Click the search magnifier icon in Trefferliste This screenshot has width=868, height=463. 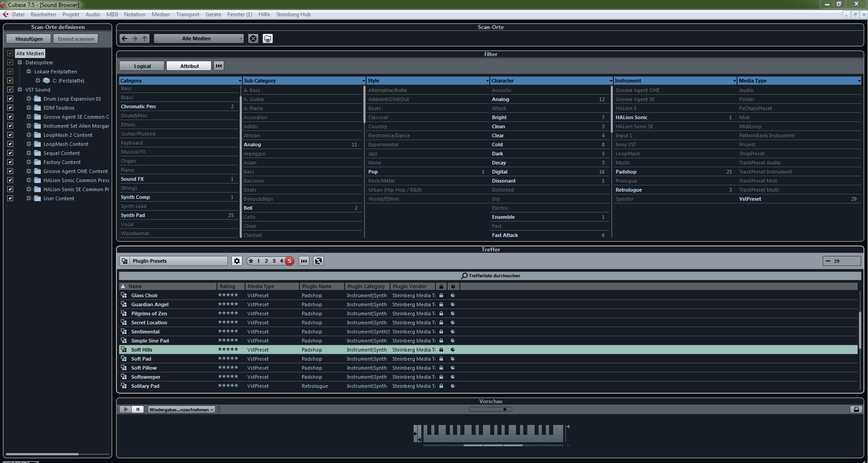point(464,276)
